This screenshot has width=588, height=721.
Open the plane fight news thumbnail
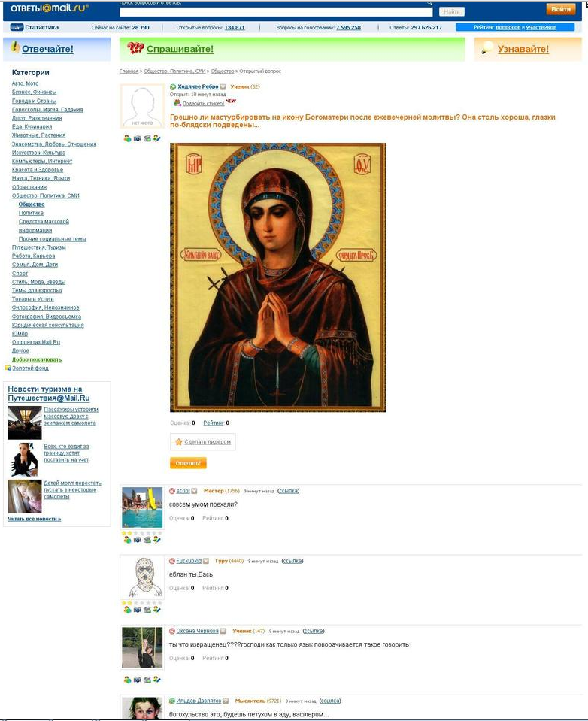point(25,423)
